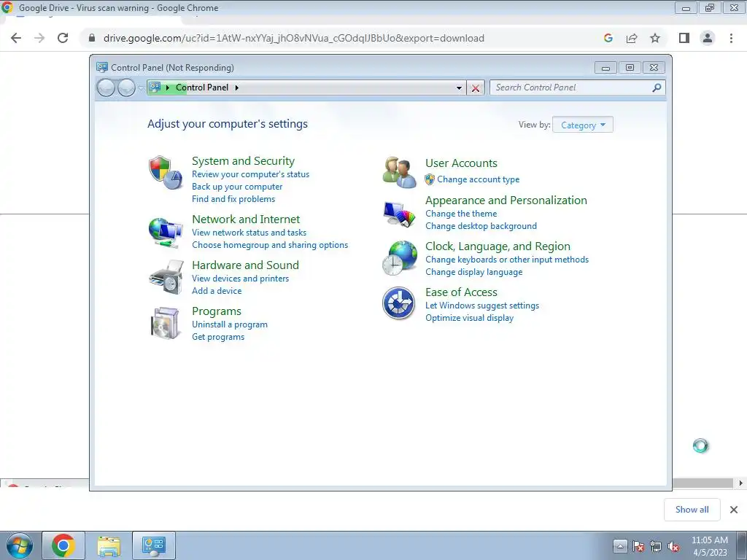
Task: Open the recent pages dropdown arrow
Action: point(141,87)
